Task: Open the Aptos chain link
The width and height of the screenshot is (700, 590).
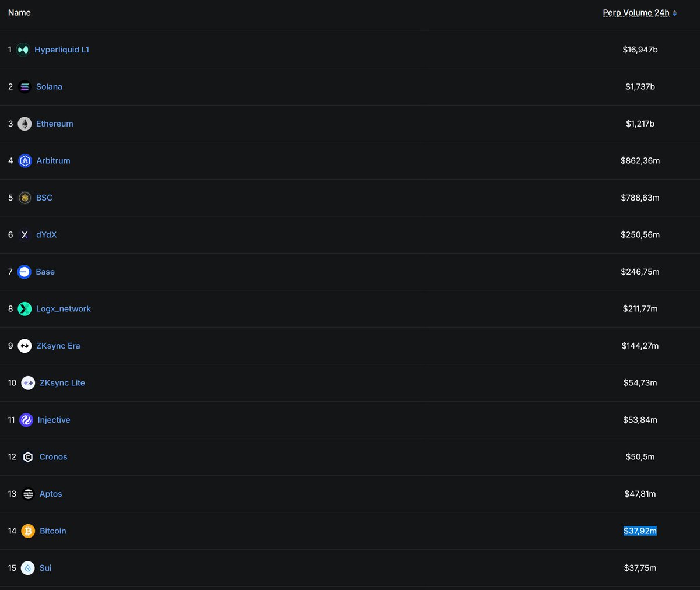Action: 51,494
